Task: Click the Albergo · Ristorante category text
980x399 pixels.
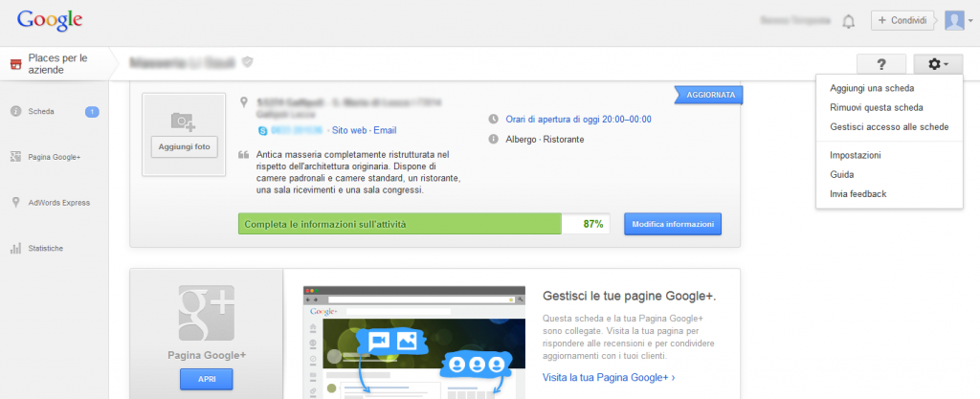Action: [545, 140]
